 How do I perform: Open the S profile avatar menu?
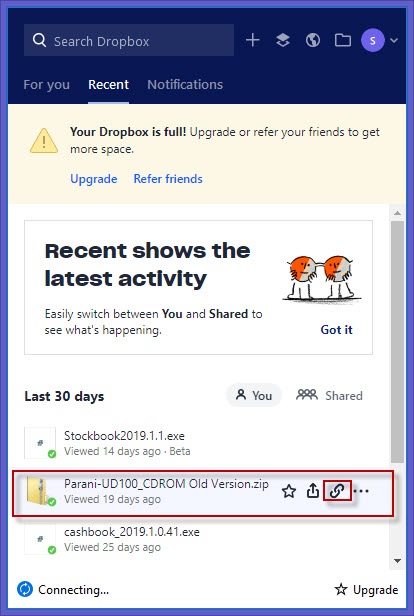373,40
